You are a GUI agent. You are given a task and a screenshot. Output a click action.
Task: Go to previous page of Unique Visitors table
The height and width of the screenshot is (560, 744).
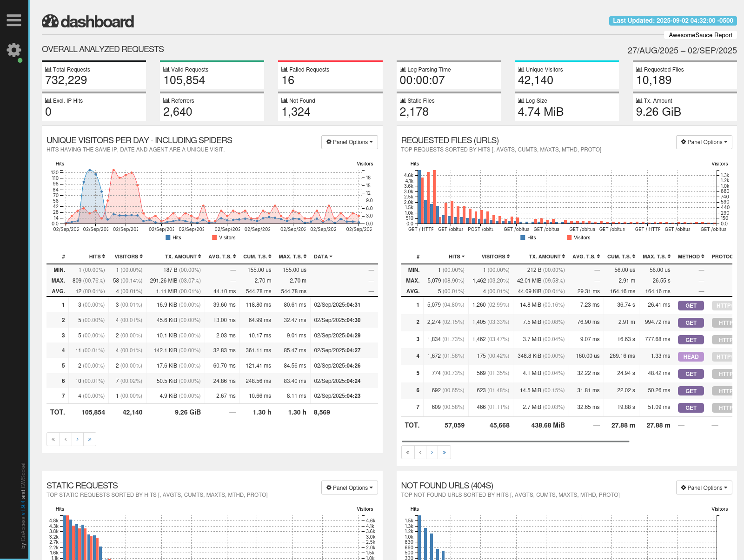coord(66,439)
